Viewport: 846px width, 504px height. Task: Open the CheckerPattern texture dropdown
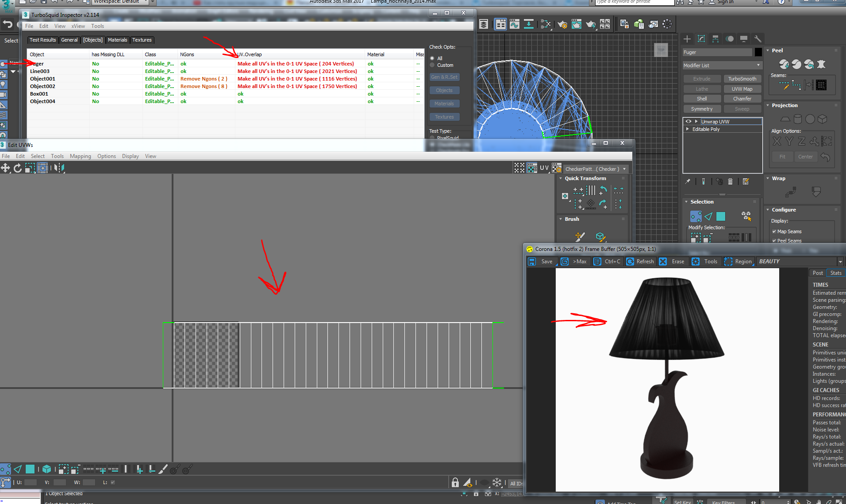[596, 169]
